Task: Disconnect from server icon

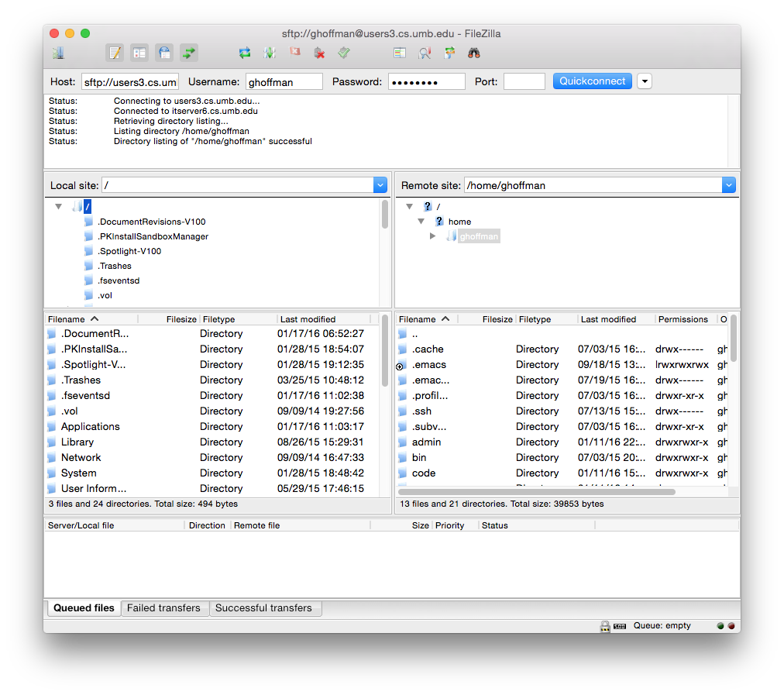Action: click(319, 53)
